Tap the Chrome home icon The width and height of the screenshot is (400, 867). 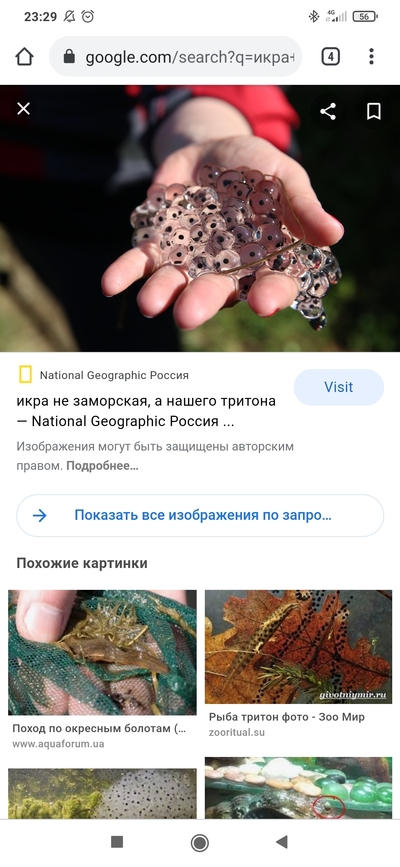pyautogui.click(x=24, y=56)
